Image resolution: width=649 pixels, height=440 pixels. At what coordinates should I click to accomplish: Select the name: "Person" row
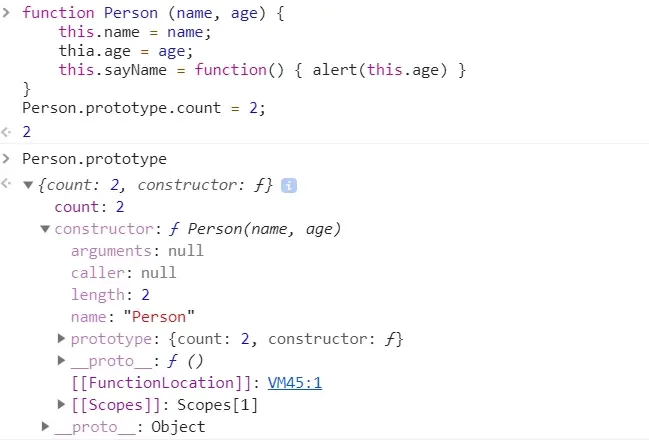click(x=132, y=317)
